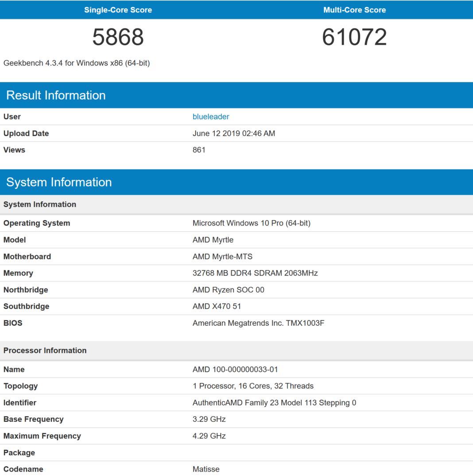This screenshot has width=473, height=476.
Task: Select the Microsoft Windows 10 Pro (64-bit) value
Action: [x=251, y=223]
